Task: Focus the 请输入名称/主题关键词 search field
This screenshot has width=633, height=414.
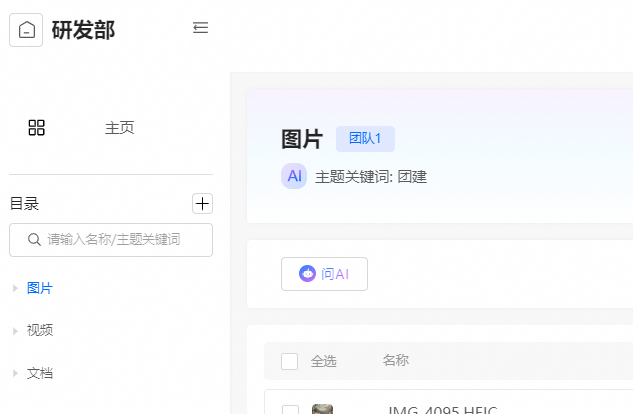Action: [111, 240]
